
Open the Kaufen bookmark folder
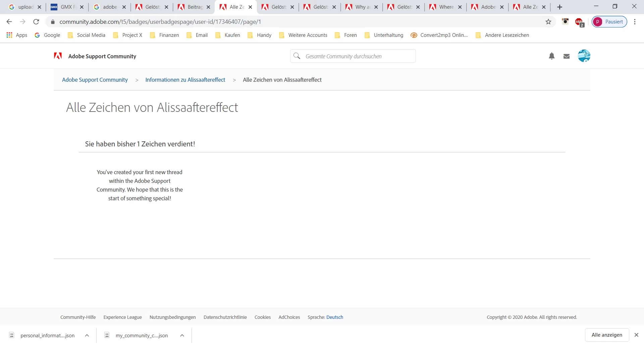pyautogui.click(x=228, y=35)
